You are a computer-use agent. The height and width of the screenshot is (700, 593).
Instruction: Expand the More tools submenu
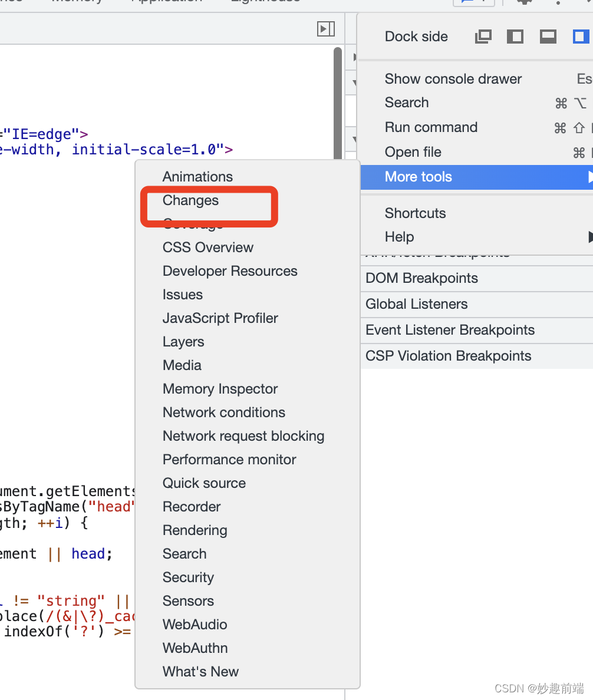point(476,177)
